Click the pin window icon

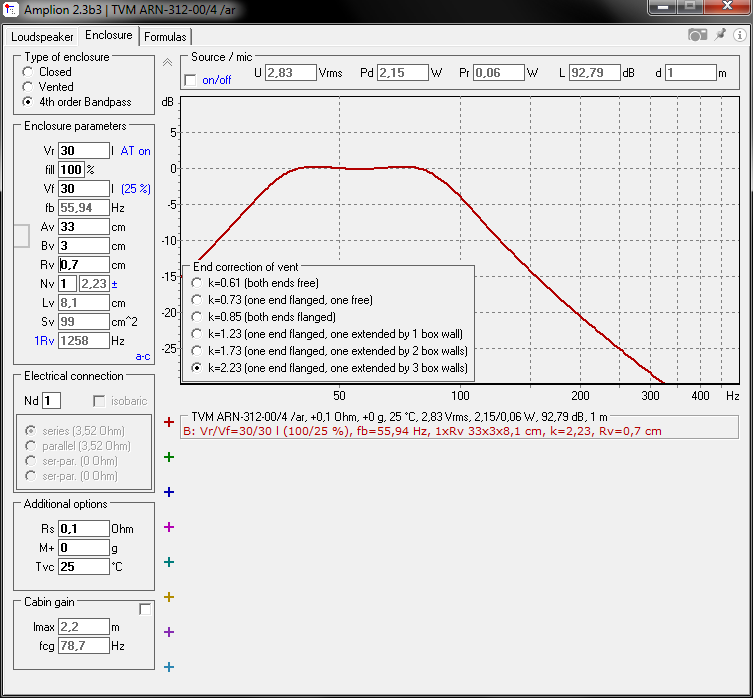(720, 35)
